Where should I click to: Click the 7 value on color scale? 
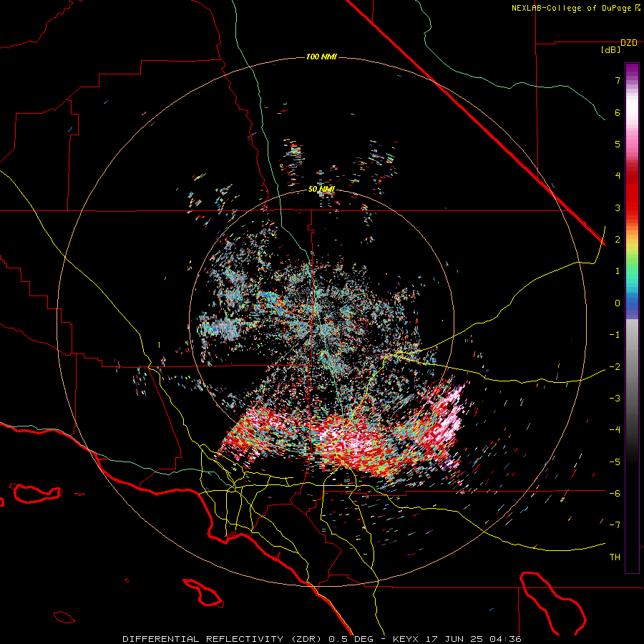618,80
